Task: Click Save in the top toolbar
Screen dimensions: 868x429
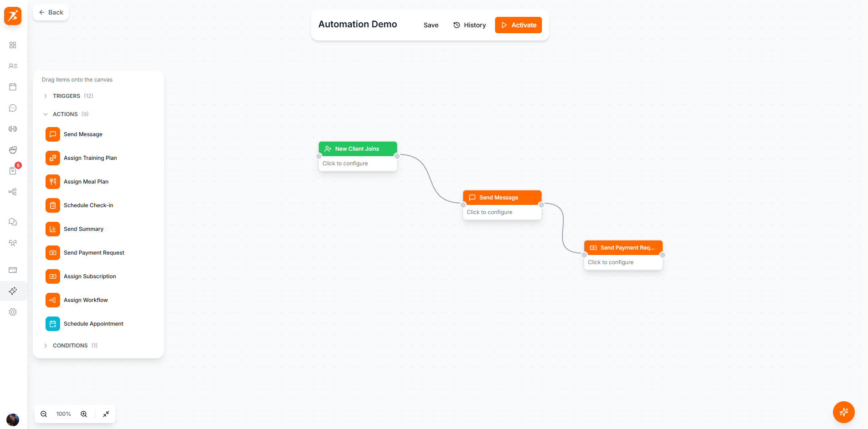Action: [430, 25]
